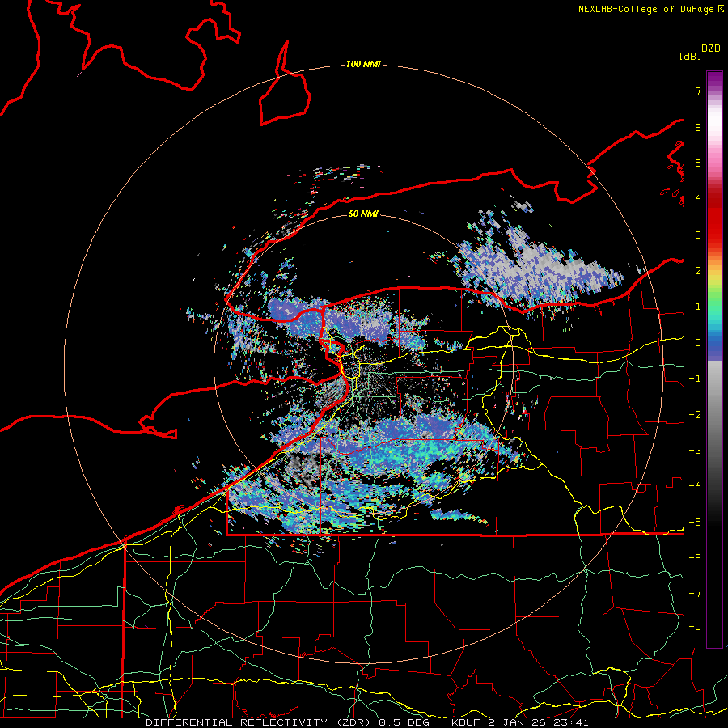Click the KBUF station identifier in caption
The height and width of the screenshot is (728, 728).
pyautogui.click(x=466, y=722)
